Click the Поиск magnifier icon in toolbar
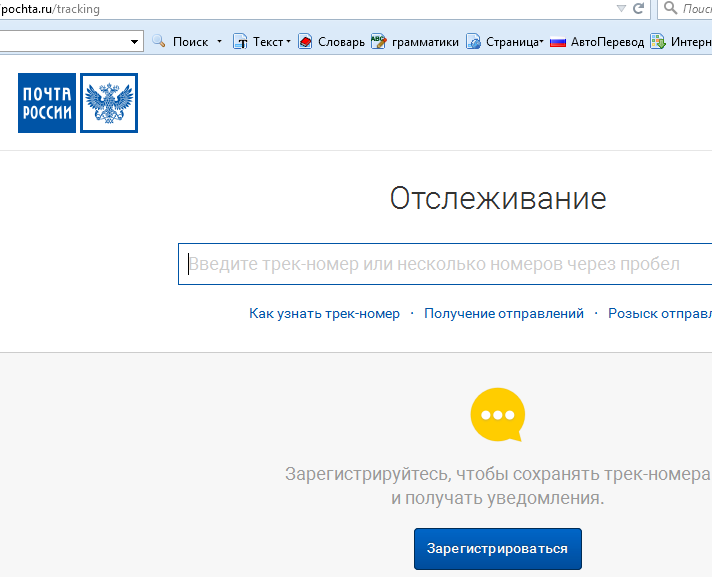The image size is (712, 577). (x=158, y=42)
